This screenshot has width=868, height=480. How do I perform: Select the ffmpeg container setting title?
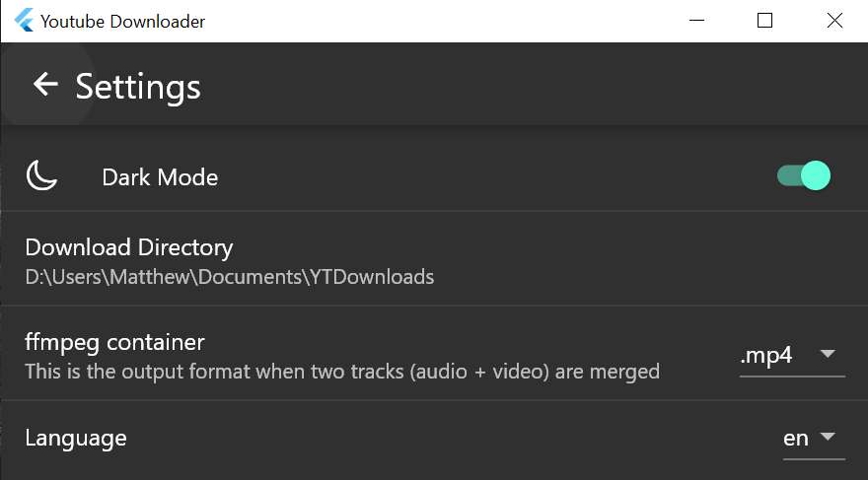click(x=114, y=343)
